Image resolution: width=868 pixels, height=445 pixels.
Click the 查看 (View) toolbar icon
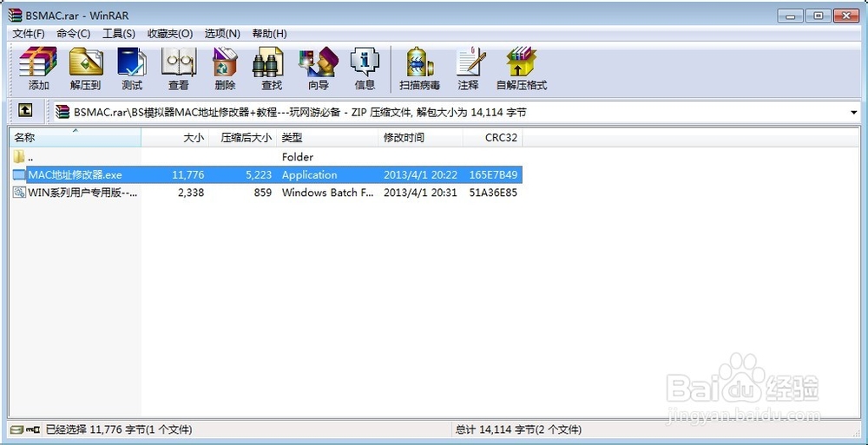178,62
